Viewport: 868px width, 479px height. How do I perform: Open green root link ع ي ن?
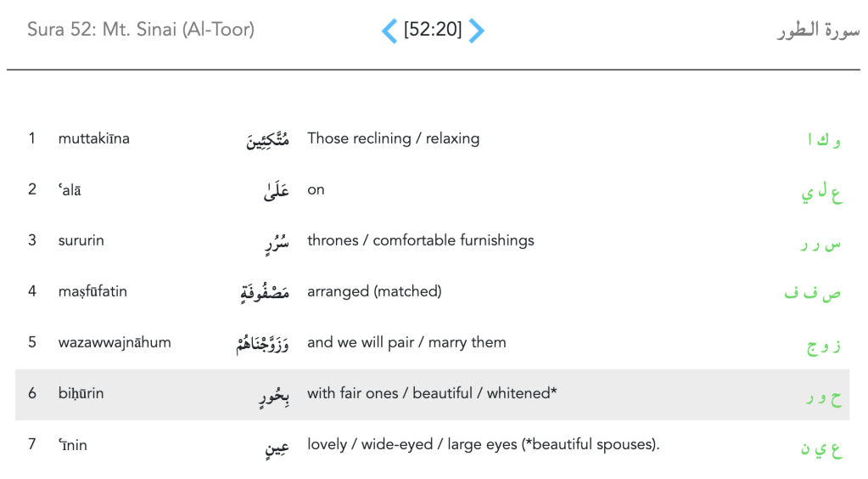tap(821, 448)
